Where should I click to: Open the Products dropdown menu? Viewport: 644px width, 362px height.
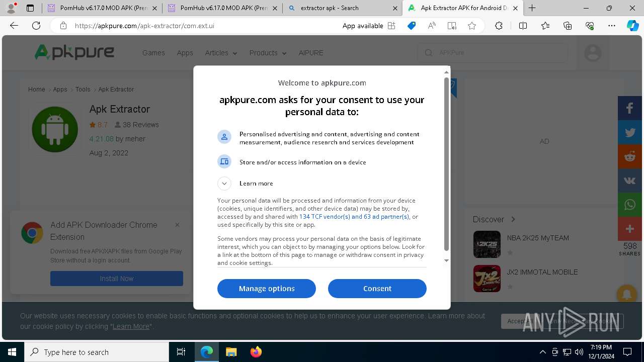point(268,53)
